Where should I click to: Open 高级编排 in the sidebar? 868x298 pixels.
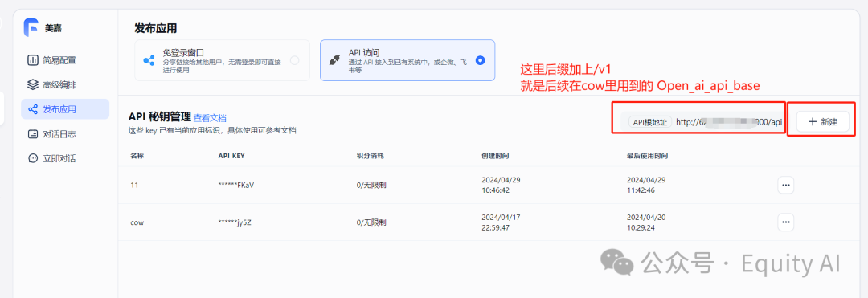[x=65, y=84]
